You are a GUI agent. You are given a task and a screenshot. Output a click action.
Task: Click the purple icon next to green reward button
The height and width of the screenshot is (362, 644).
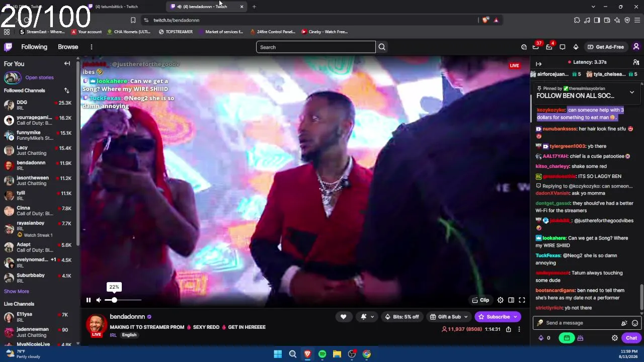[x=580, y=338]
